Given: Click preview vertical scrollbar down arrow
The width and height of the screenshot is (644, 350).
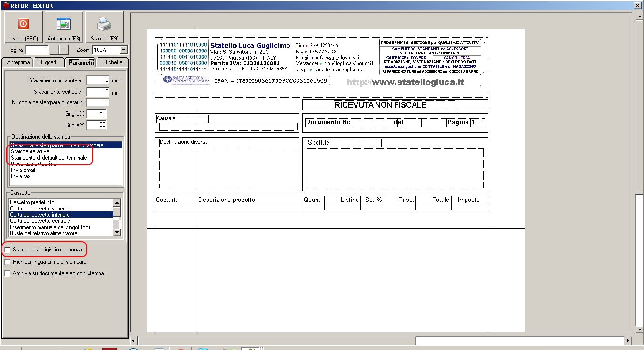Looking at the screenshot, I should [639, 329].
